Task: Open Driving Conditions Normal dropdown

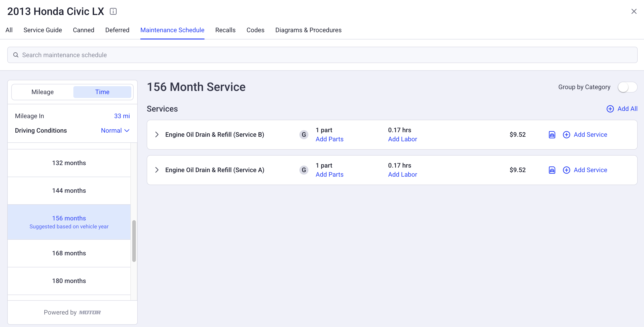Action: tap(115, 130)
